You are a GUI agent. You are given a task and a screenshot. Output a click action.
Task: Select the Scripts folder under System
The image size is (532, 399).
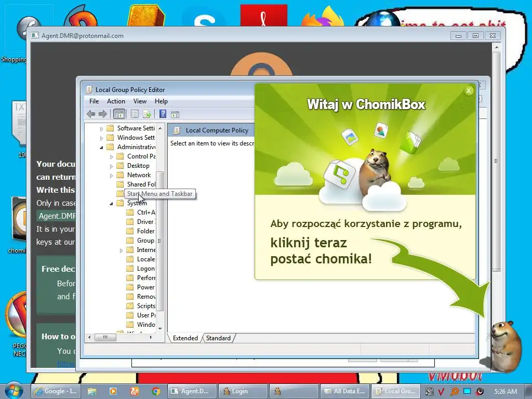point(146,305)
